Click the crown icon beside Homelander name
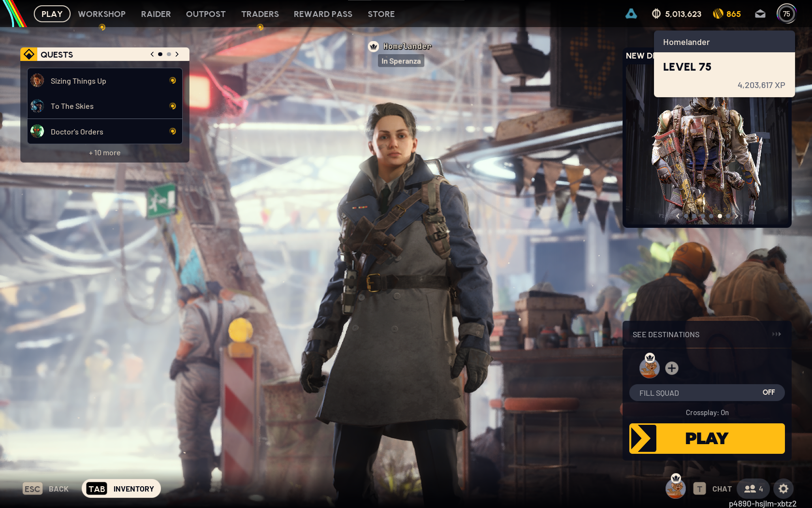 [373, 46]
